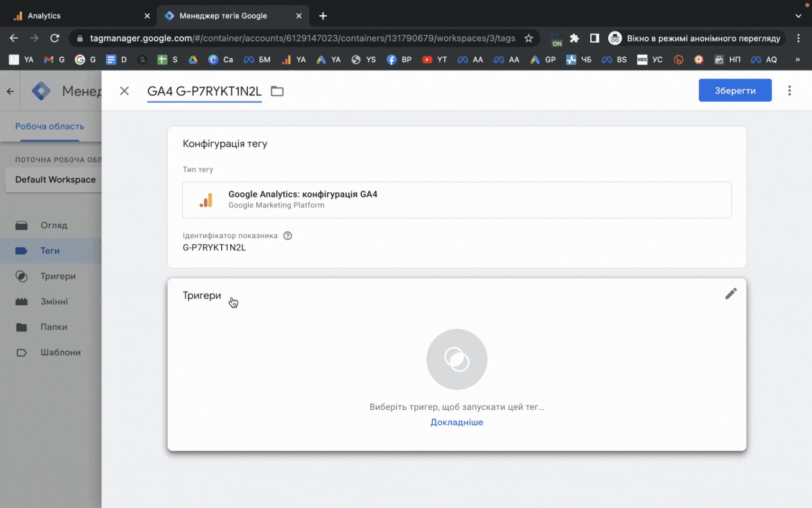The image size is (812, 508).
Task: Open the УС Wix bookmark
Action: tap(650, 60)
